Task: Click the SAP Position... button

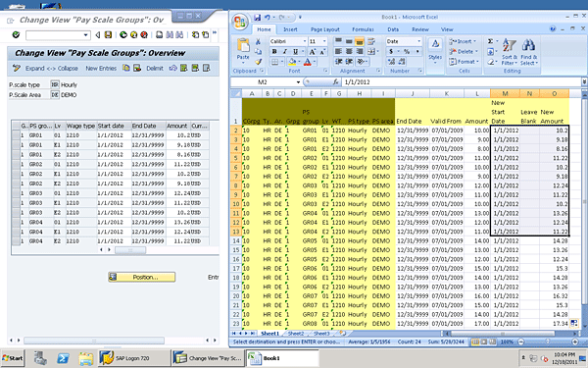Action: pos(142,277)
